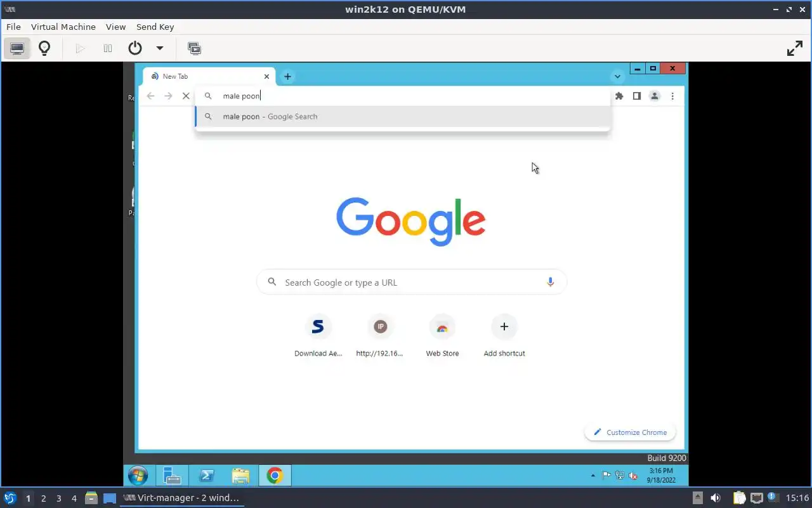The height and width of the screenshot is (508, 812).
Task: Switch to host workspace 1
Action: [28, 498]
